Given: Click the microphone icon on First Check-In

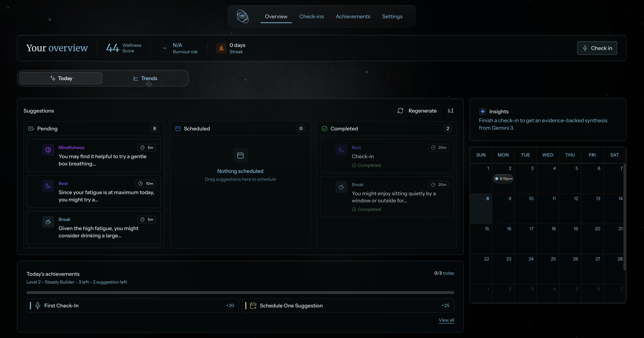Looking at the screenshot, I should point(38,306).
